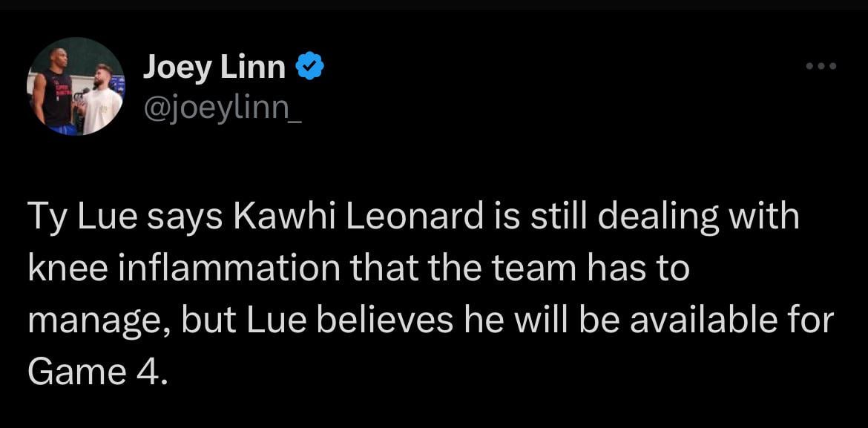
Task: Open the three-dot more options menu
Action: point(821,67)
